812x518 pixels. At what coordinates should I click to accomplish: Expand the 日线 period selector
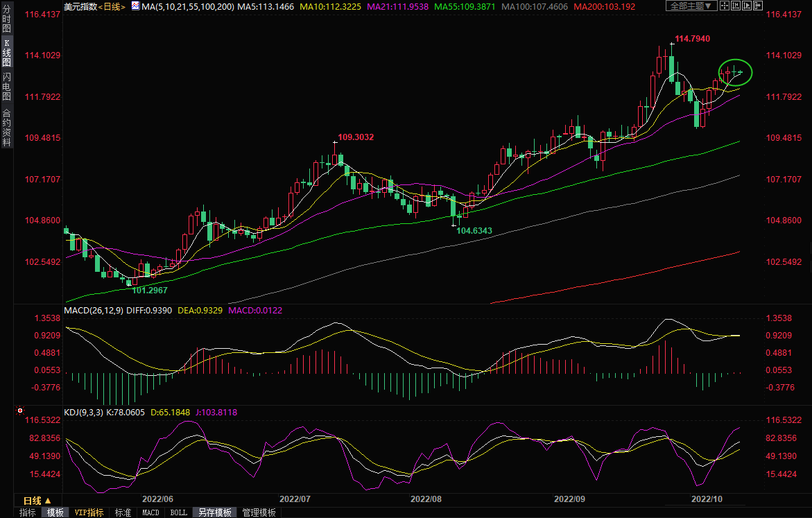point(37,500)
